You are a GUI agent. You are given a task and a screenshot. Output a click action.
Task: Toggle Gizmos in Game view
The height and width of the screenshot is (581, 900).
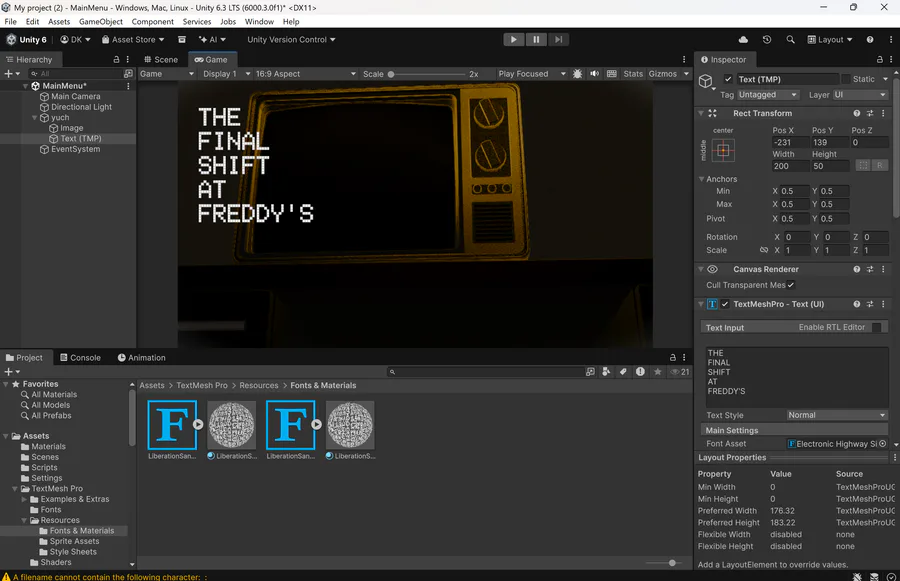[x=662, y=73]
